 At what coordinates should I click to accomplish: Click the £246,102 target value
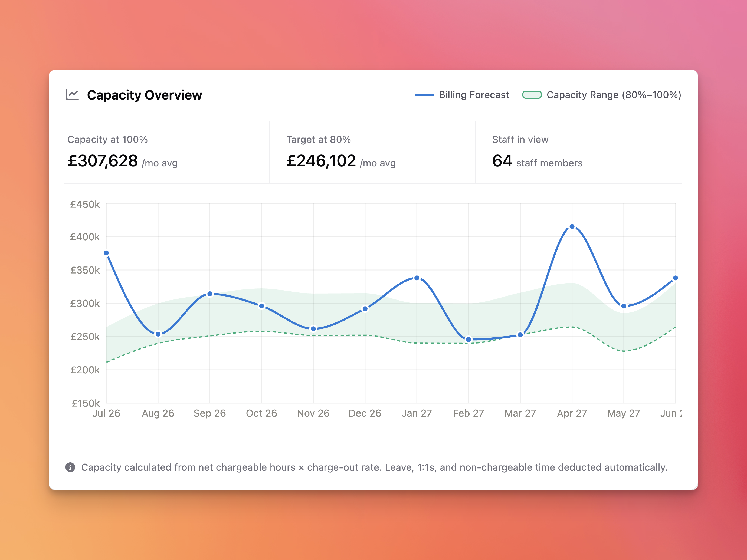pos(321,161)
